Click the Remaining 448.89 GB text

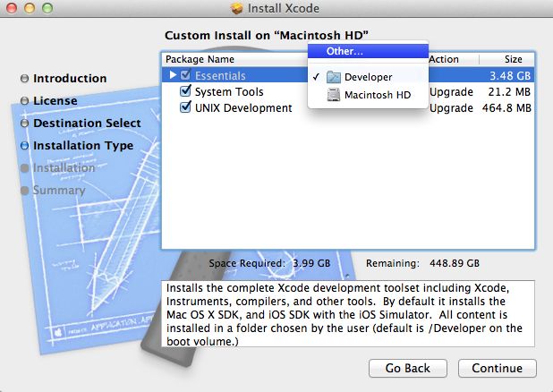pos(422,263)
